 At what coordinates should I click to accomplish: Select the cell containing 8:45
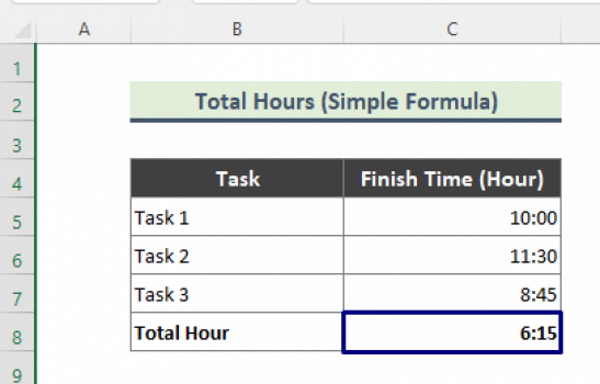[x=452, y=293]
